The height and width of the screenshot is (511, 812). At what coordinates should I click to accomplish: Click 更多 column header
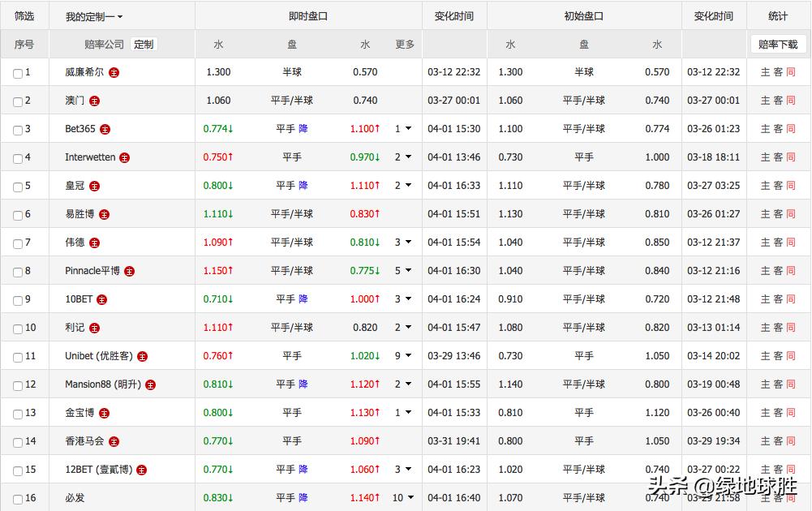click(x=405, y=45)
